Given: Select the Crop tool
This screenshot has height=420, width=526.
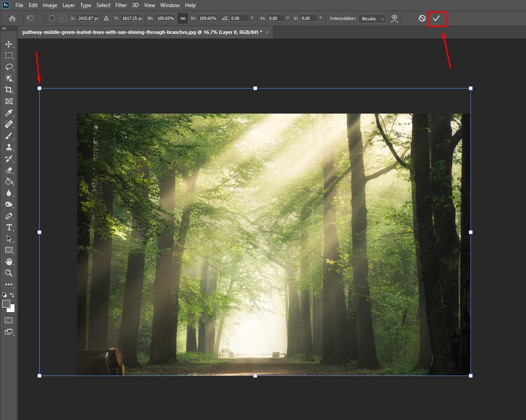Looking at the screenshot, I should pos(8,90).
